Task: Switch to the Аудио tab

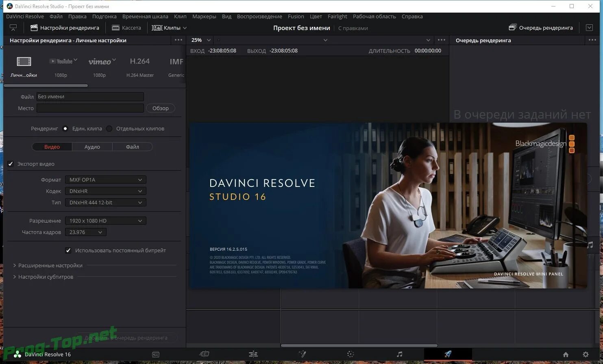Action: point(92,147)
